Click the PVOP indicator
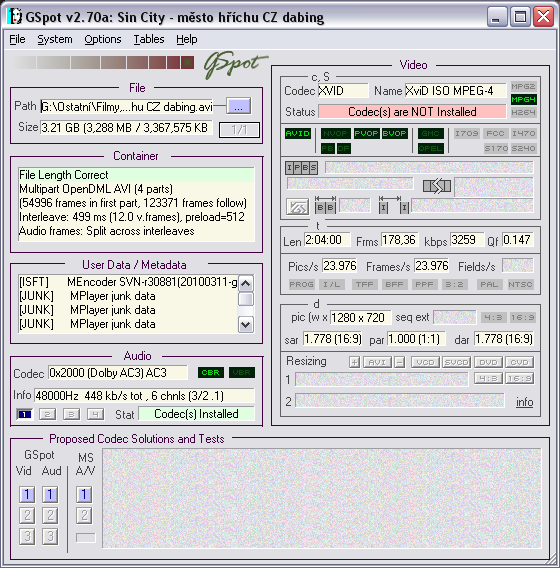This screenshot has width=560, height=568. coord(367,133)
